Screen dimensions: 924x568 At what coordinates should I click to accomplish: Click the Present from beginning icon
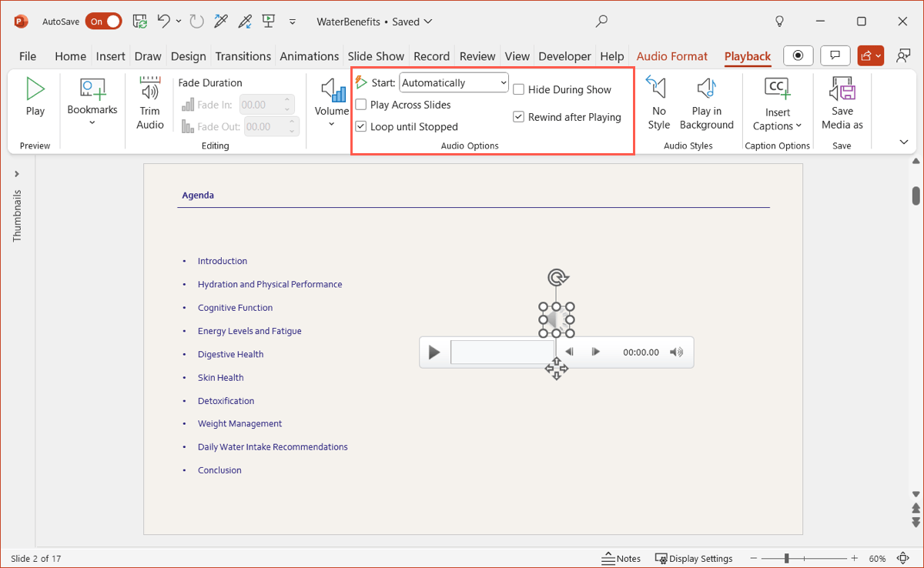[269, 22]
